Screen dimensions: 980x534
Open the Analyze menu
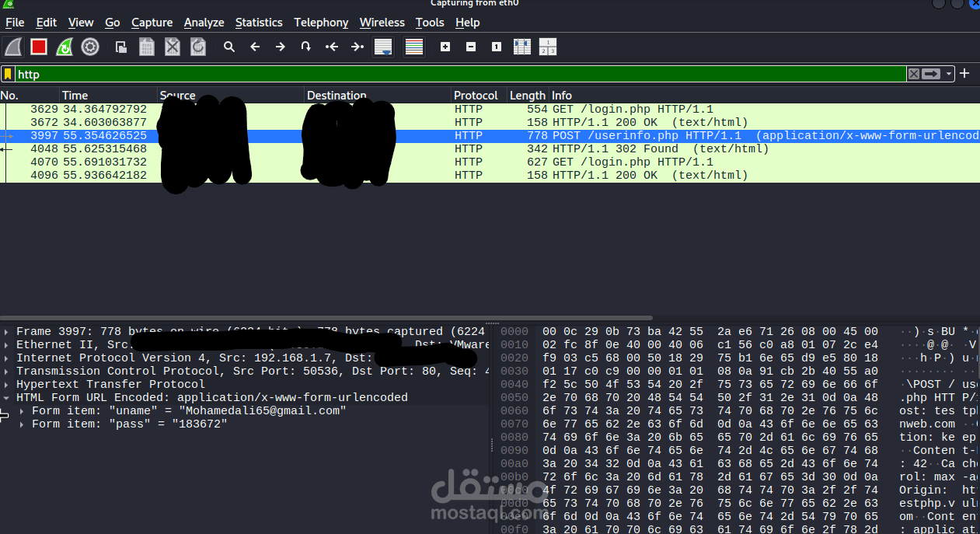pyautogui.click(x=204, y=23)
